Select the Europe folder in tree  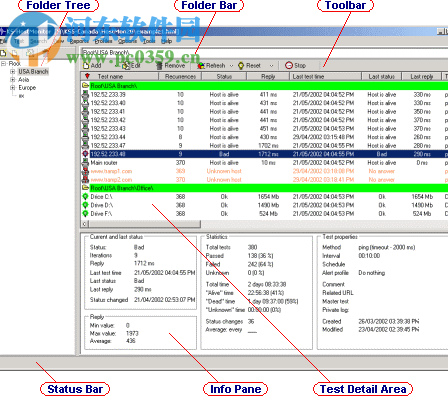[x=27, y=88]
